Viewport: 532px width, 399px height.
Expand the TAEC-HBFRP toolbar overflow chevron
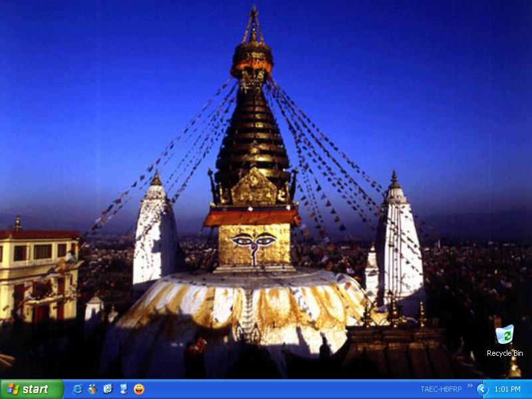pyautogui.click(x=470, y=385)
